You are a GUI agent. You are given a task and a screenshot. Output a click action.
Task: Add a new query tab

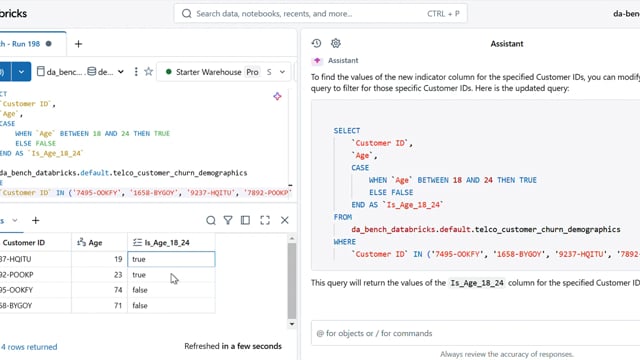[78, 44]
